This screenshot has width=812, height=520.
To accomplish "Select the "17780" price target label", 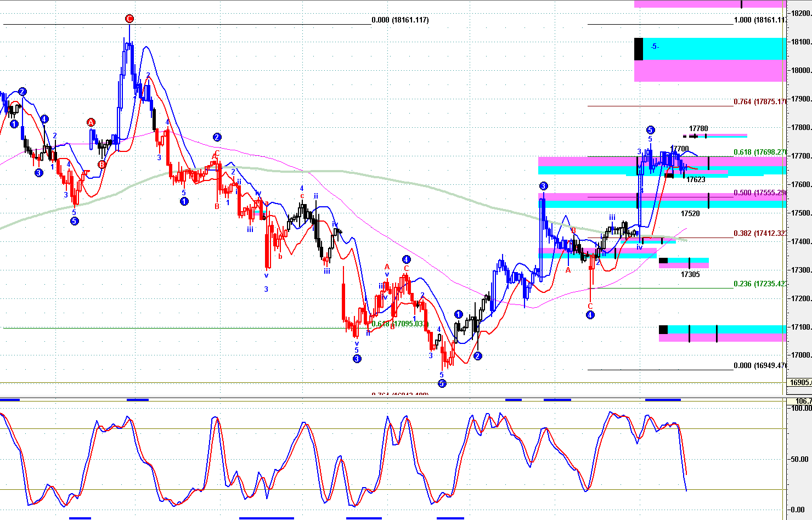I will click(698, 128).
